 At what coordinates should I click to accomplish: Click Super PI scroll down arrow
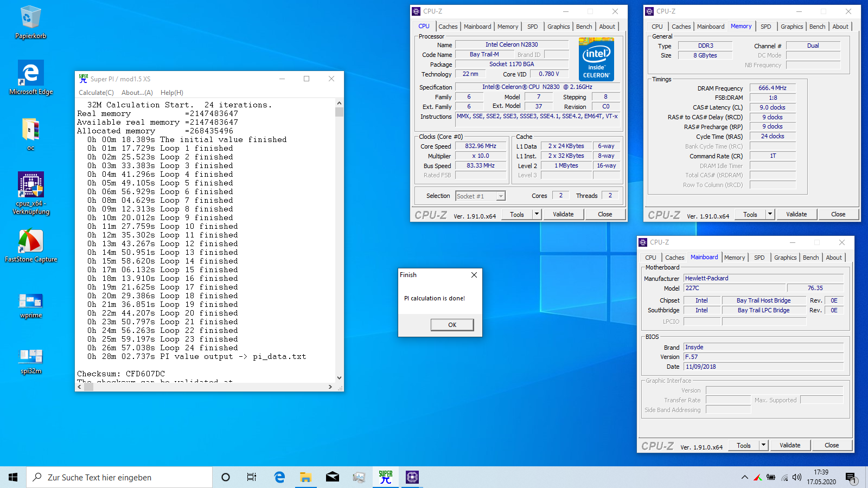pyautogui.click(x=339, y=378)
